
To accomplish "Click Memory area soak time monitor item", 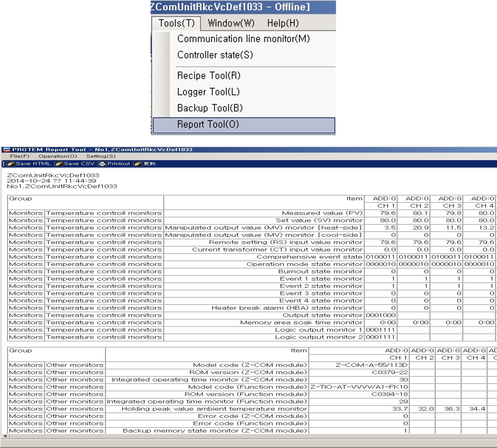I will coord(264,322).
